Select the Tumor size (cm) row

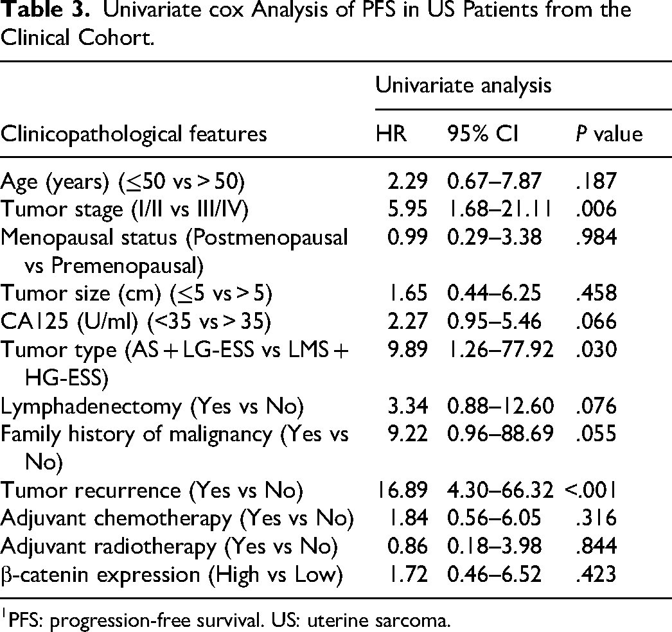click(308, 294)
